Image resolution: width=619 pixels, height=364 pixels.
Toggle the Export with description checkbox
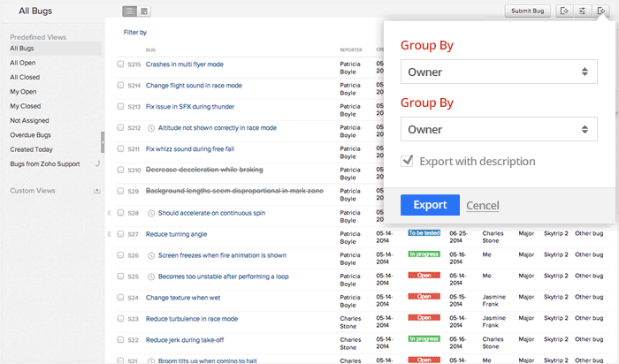tap(408, 162)
